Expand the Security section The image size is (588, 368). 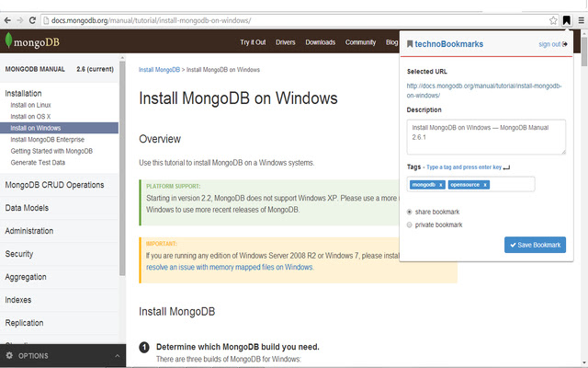click(19, 254)
